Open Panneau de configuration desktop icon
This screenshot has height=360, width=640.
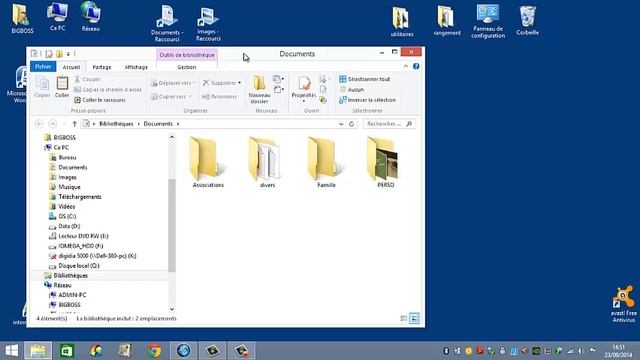[488, 21]
